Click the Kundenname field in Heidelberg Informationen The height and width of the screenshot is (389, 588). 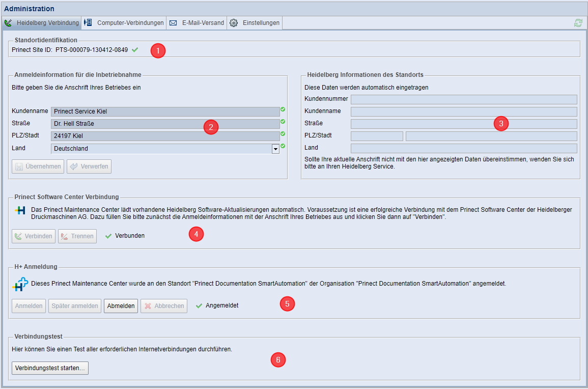pyautogui.click(x=464, y=112)
